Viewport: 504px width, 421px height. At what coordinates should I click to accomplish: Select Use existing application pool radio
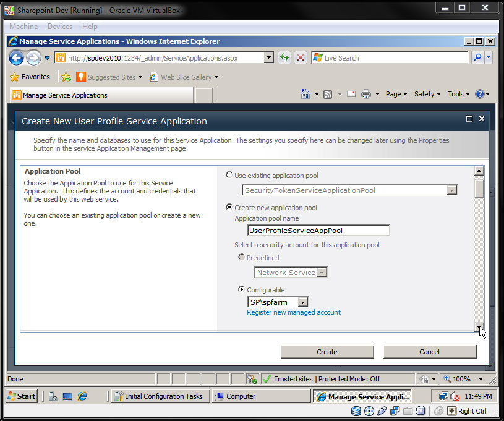(x=229, y=175)
